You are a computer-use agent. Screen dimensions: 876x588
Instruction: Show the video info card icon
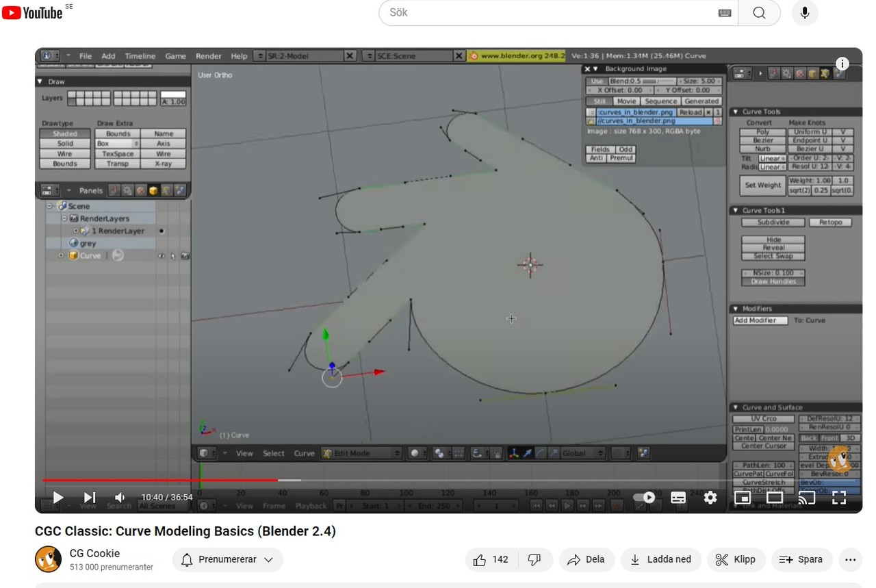point(842,64)
